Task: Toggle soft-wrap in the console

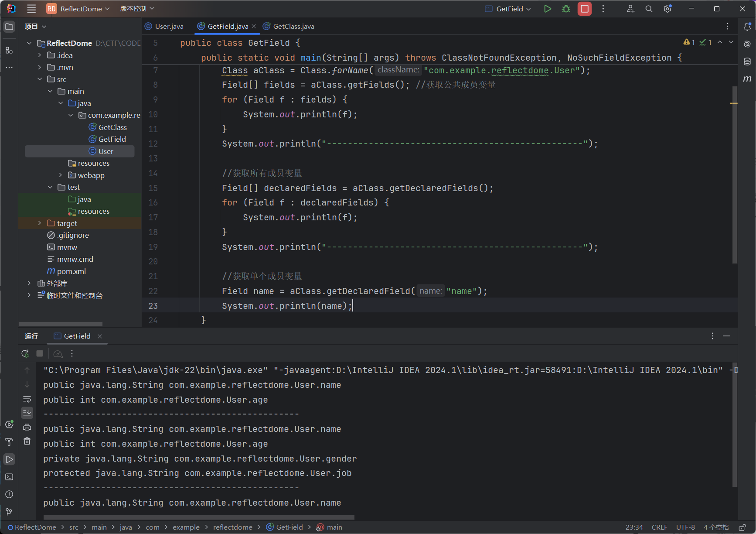Action: (27, 399)
